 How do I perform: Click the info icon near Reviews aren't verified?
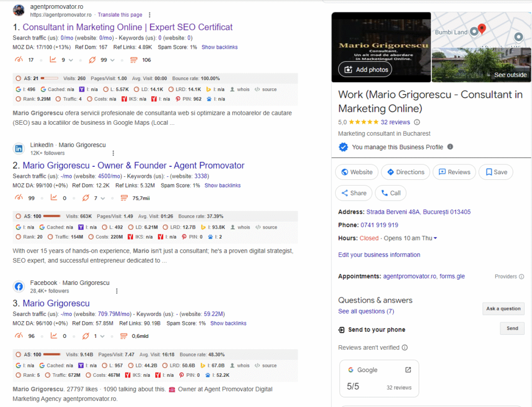[x=405, y=348]
